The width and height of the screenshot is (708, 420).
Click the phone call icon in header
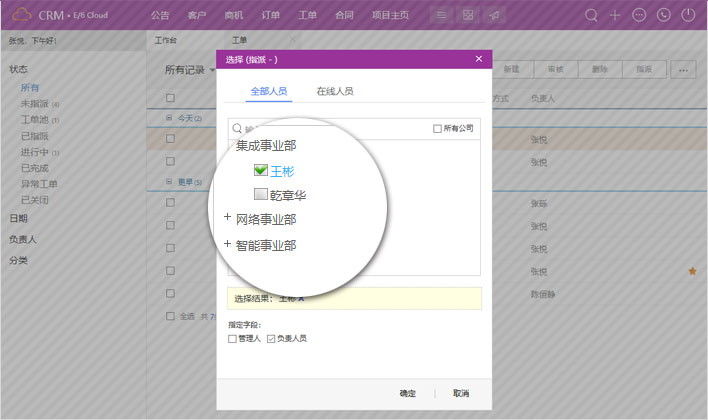tap(664, 15)
